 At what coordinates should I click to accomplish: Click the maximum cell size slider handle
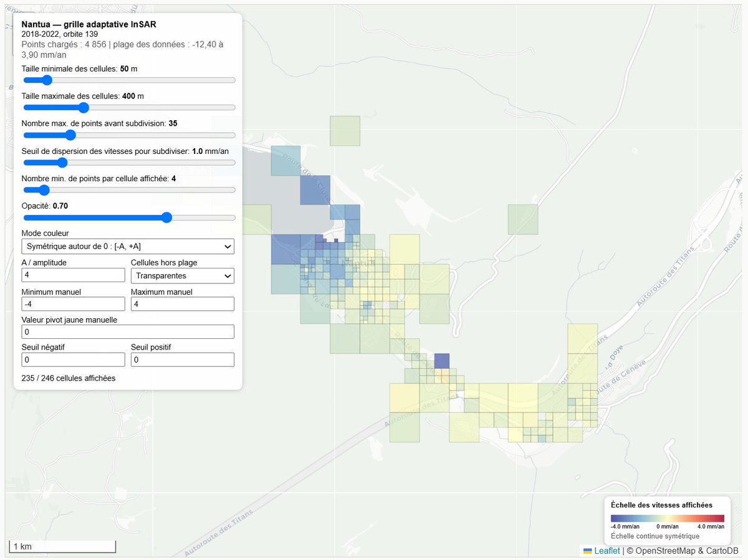click(83, 107)
